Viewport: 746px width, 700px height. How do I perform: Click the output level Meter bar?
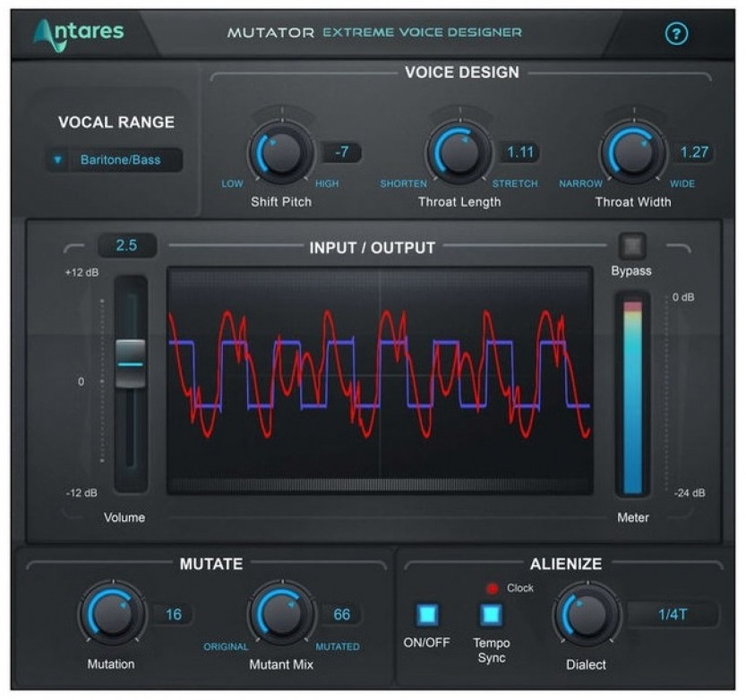[632, 397]
